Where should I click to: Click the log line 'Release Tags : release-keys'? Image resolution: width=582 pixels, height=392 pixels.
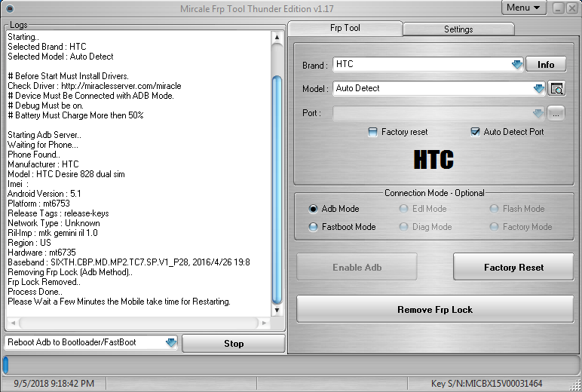(58, 213)
